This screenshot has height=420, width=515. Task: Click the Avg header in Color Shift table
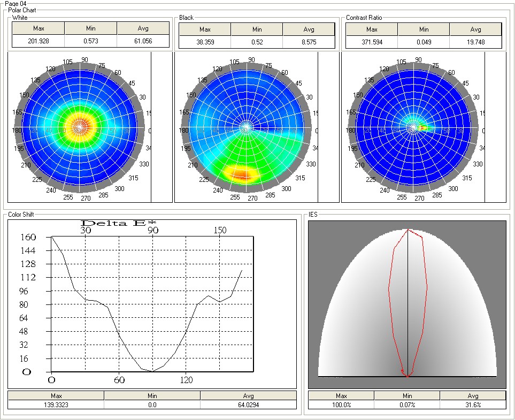point(248,396)
